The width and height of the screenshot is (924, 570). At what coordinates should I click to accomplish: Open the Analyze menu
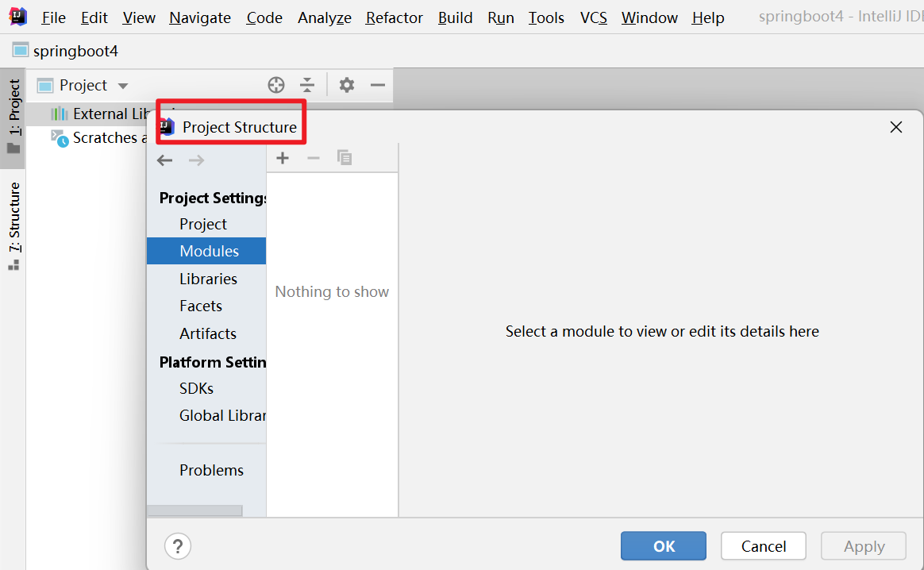tap(325, 17)
